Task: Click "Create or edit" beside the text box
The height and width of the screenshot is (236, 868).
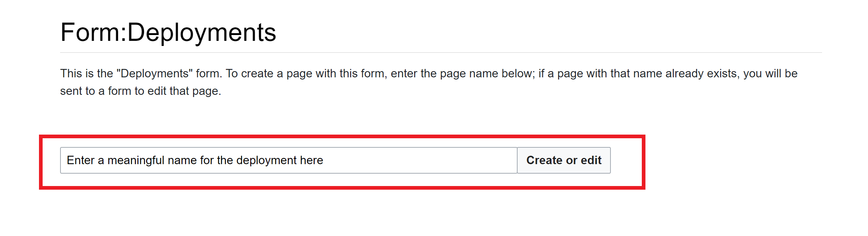Action: tap(564, 160)
